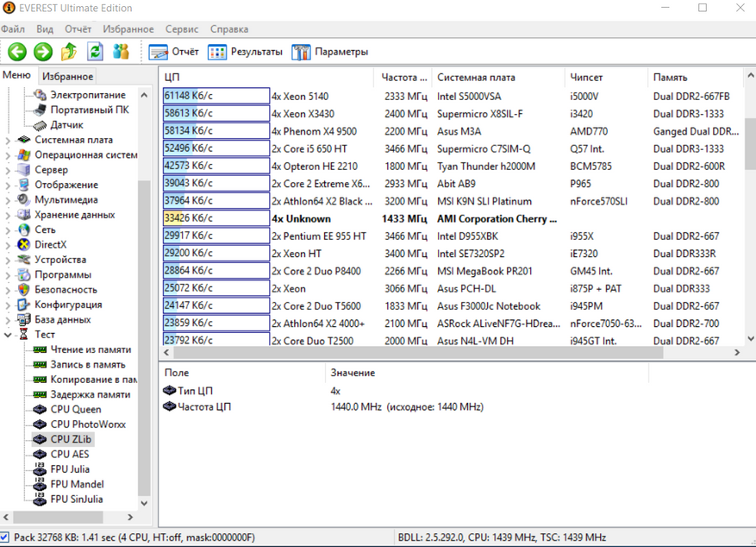Click the green Forward arrow toolbar icon
The width and height of the screenshot is (756, 547).
click(42, 52)
